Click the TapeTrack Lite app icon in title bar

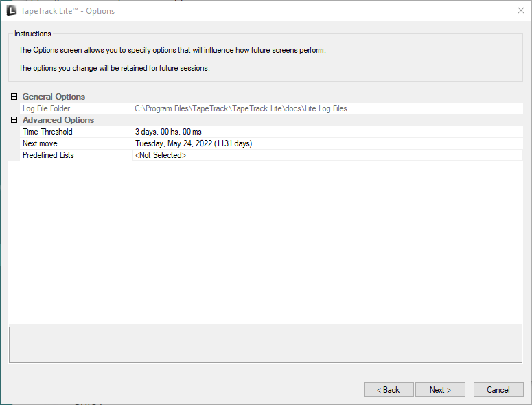(x=11, y=10)
